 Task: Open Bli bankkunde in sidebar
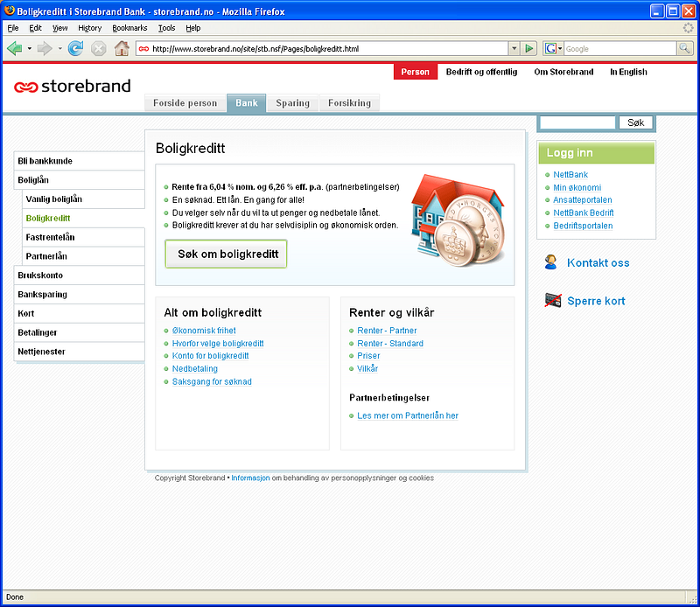80,161
